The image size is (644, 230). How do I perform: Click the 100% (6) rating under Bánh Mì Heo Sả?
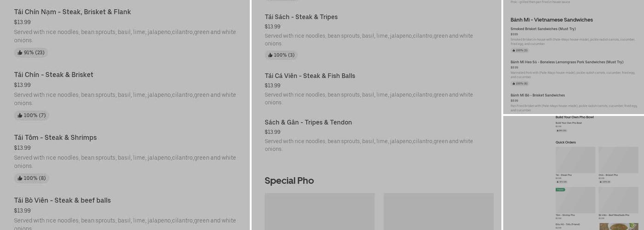click(520, 84)
